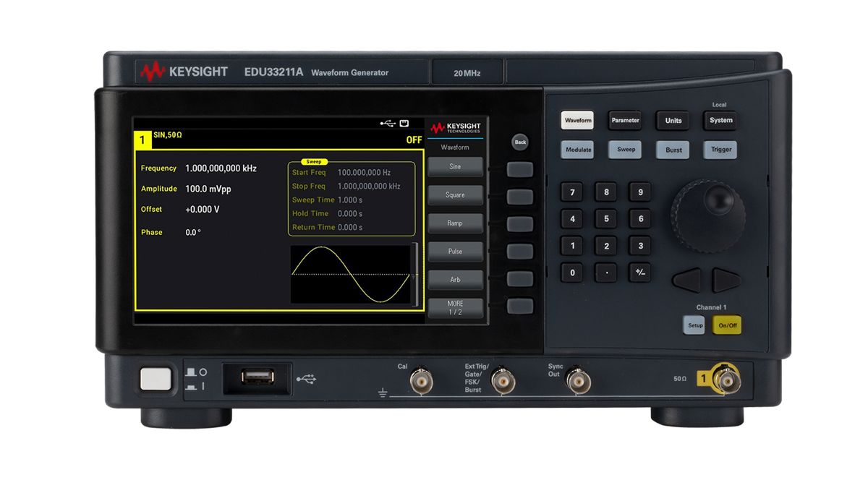This screenshot has width=868, height=488.
Task: Push the hardware softkey beside Sine
Action: (520, 170)
